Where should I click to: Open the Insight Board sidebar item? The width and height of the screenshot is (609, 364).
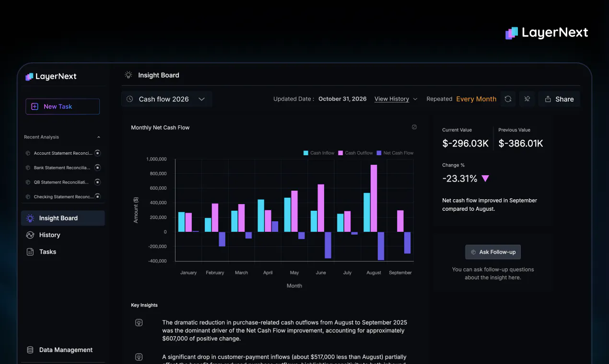tap(63, 218)
